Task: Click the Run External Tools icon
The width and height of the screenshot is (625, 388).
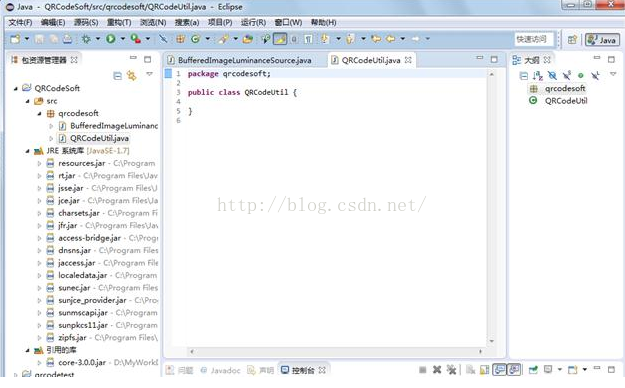Action: 136,39
